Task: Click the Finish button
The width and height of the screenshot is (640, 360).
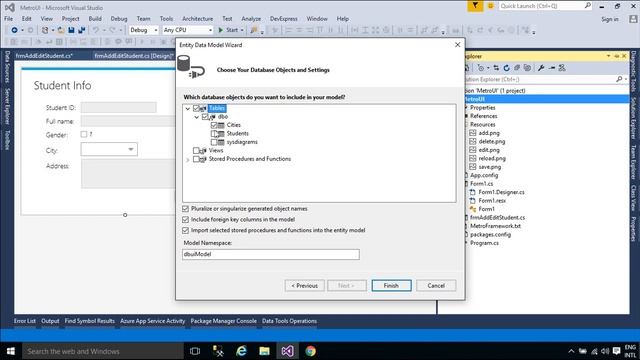Action: pos(391,286)
